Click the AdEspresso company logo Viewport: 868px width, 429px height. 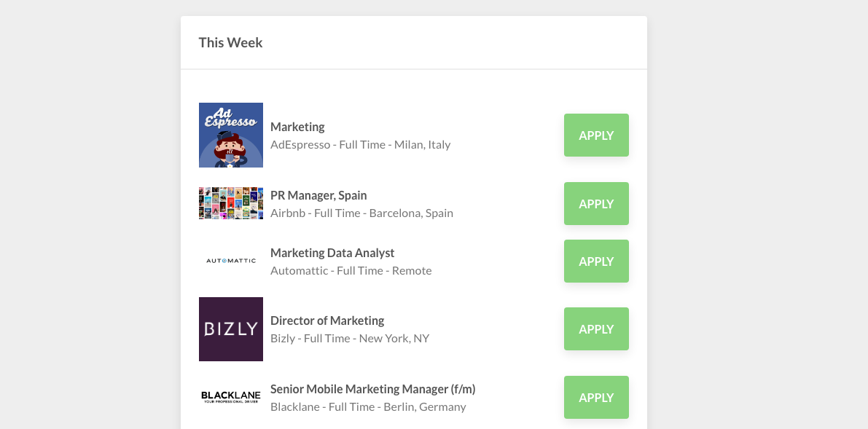230,135
